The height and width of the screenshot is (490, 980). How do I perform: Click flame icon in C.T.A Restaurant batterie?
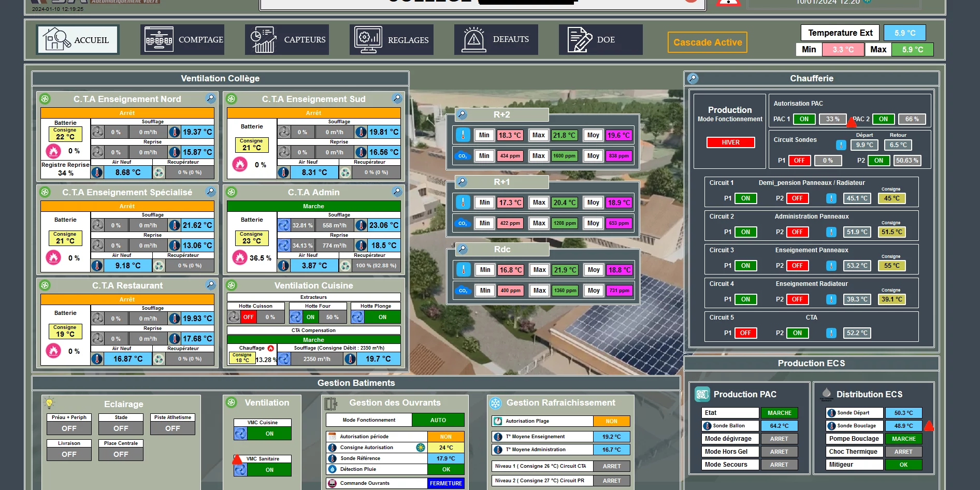point(53,351)
